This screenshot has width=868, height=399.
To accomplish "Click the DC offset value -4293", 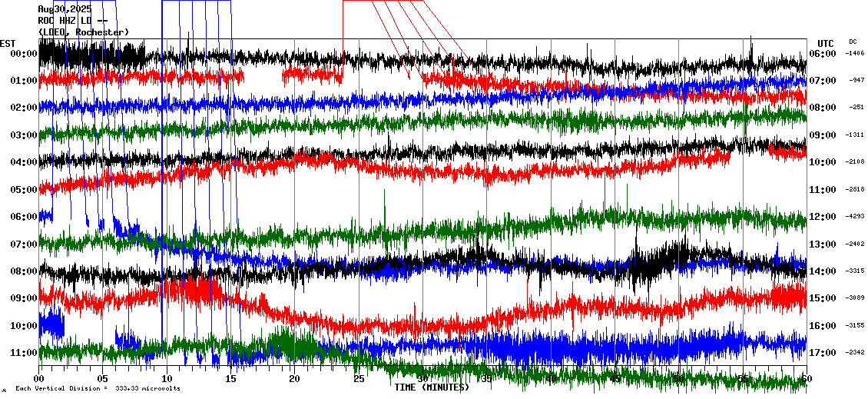I will pos(856,217).
